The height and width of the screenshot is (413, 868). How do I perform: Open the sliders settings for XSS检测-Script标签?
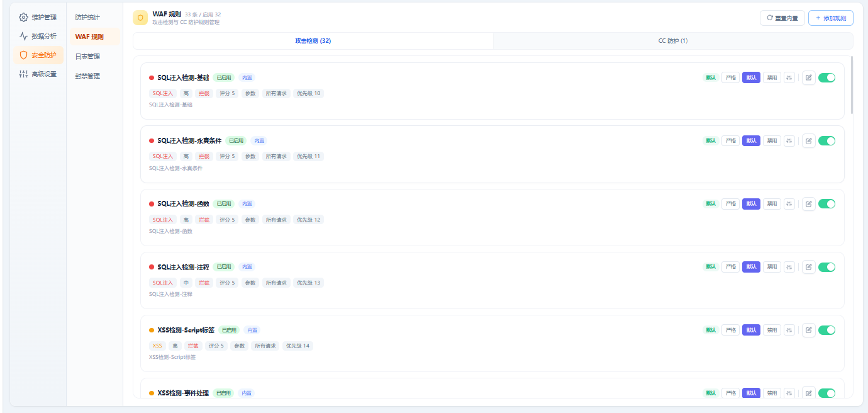pyautogui.click(x=789, y=330)
